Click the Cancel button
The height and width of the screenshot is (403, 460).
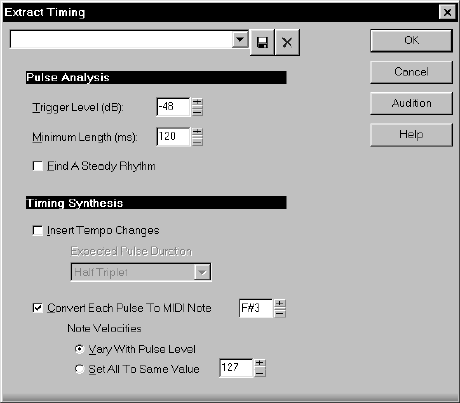(x=411, y=72)
